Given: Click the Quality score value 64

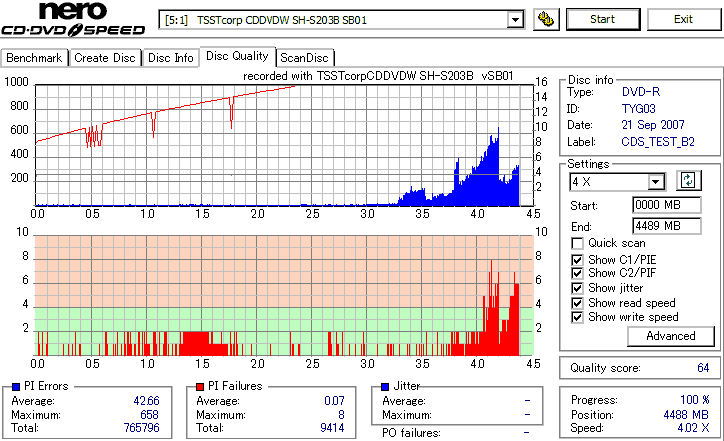Looking at the screenshot, I should [x=703, y=368].
